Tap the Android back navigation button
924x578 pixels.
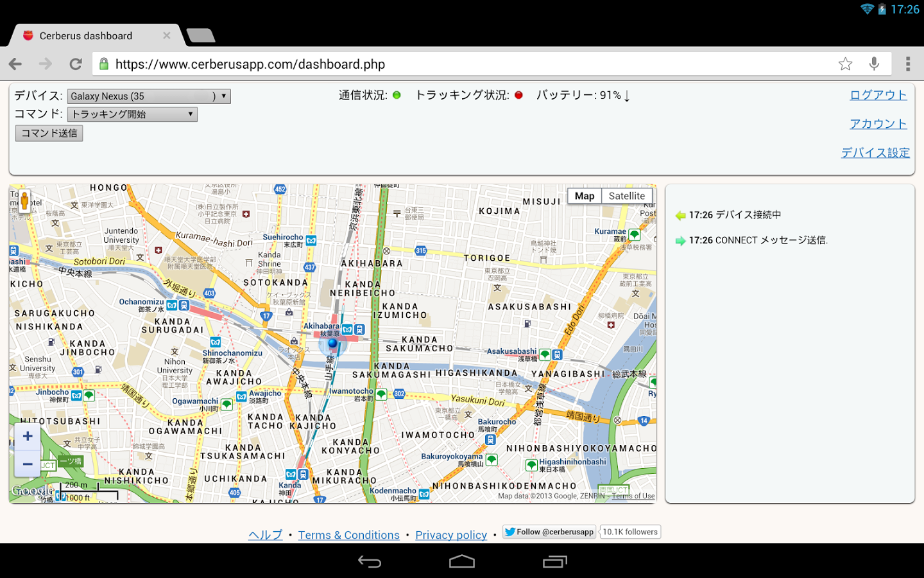[x=370, y=562]
